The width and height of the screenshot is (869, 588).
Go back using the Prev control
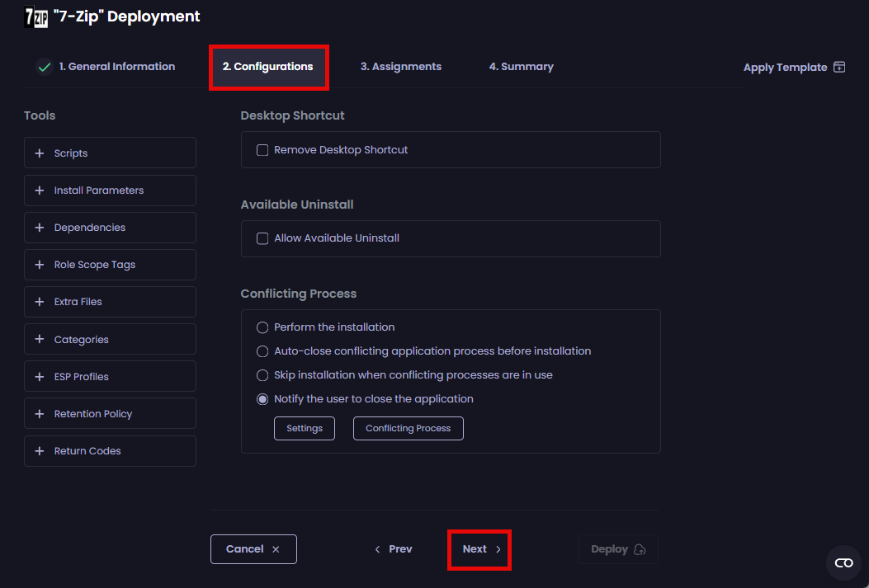(x=394, y=548)
